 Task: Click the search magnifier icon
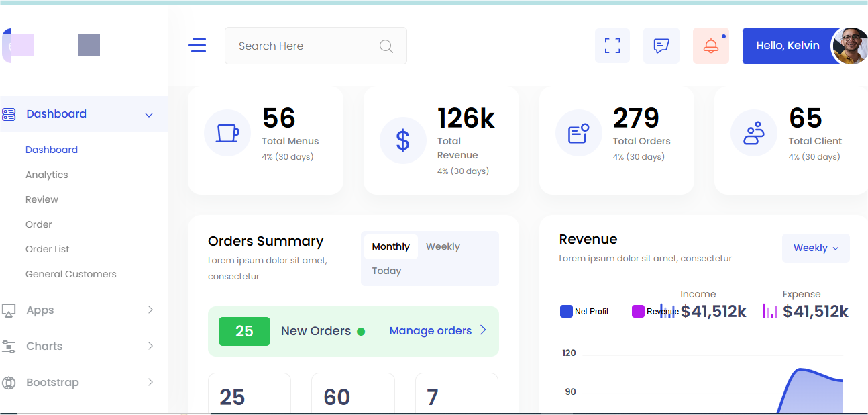point(386,46)
